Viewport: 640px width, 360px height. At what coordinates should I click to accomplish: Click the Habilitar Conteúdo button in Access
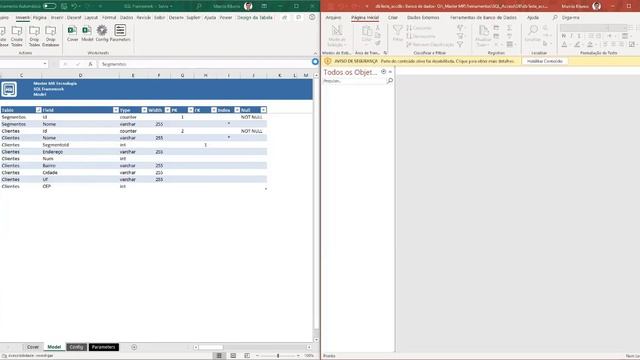click(544, 61)
